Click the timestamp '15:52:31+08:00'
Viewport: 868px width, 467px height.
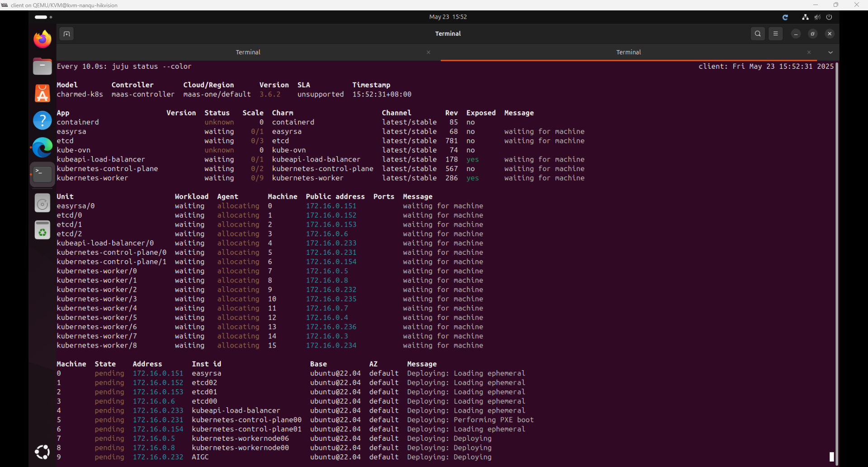(382, 94)
